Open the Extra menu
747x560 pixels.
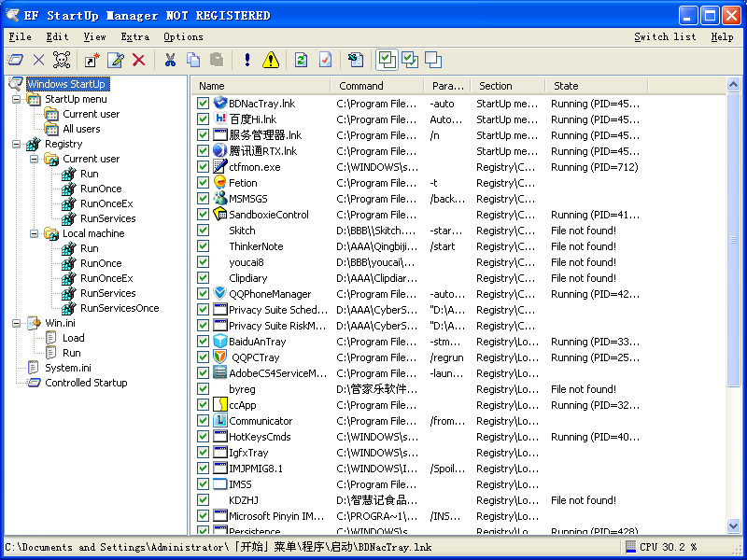pos(134,36)
